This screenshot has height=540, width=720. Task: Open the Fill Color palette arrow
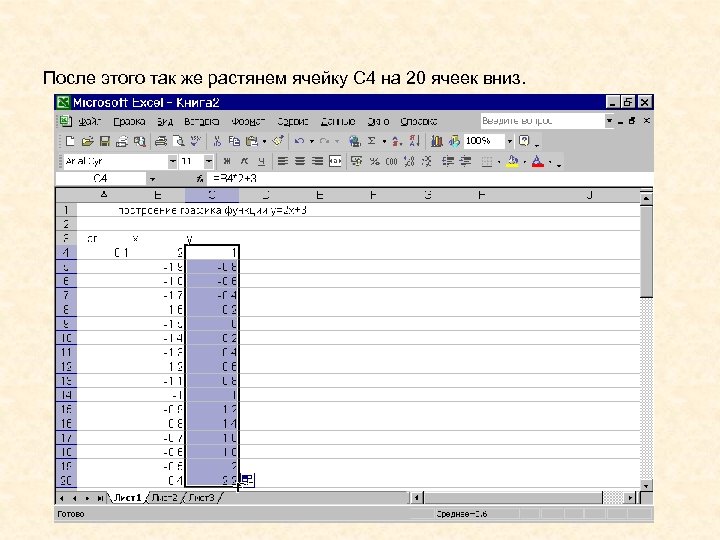pyautogui.click(x=525, y=162)
